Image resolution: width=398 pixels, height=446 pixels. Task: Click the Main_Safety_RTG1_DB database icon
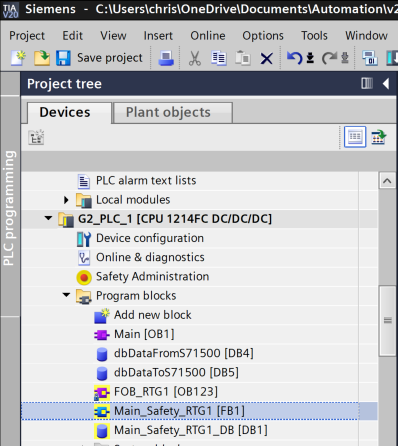coord(102,431)
